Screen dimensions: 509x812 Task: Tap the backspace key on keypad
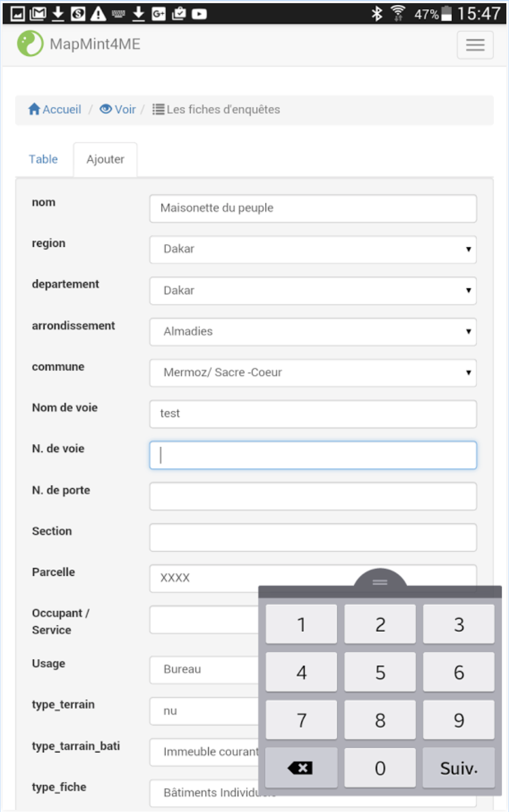pos(301,768)
